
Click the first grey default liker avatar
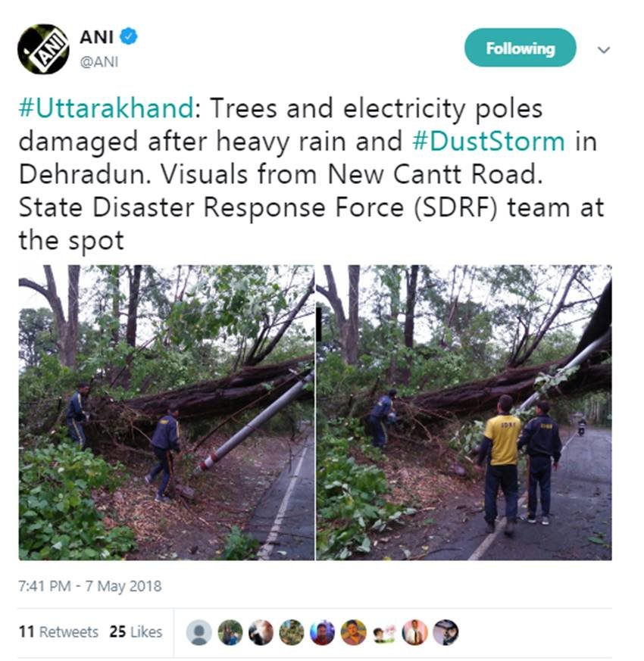pyautogui.click(x=199, y=632)
